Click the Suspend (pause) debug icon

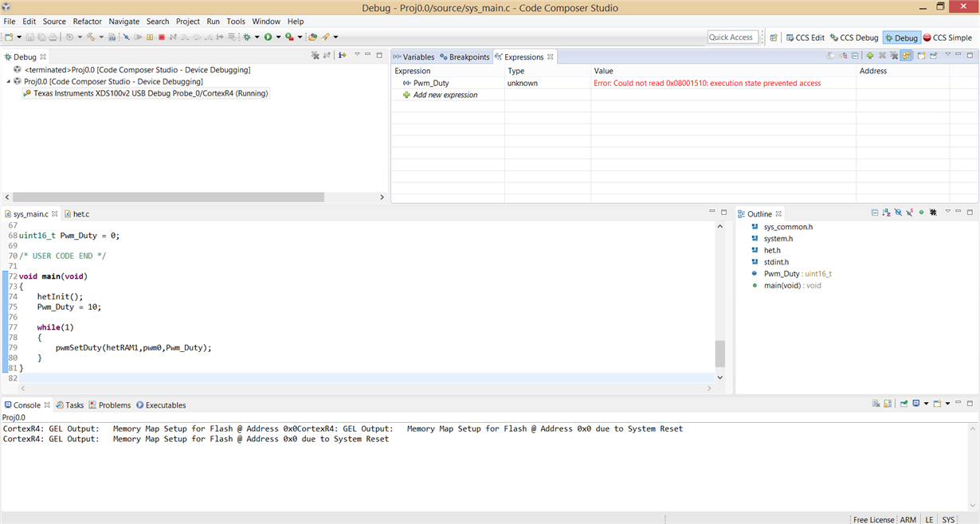click(150, 37)
